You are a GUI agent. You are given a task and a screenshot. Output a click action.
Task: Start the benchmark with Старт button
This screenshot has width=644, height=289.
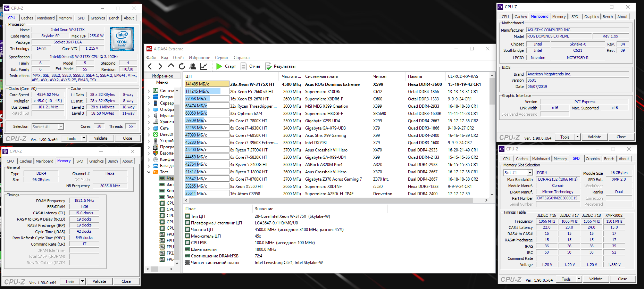226,66
